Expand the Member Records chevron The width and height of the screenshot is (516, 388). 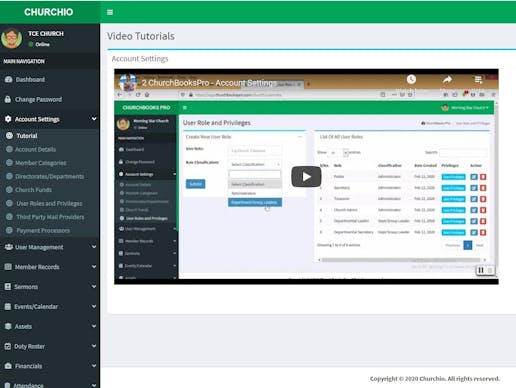[94, 267]
